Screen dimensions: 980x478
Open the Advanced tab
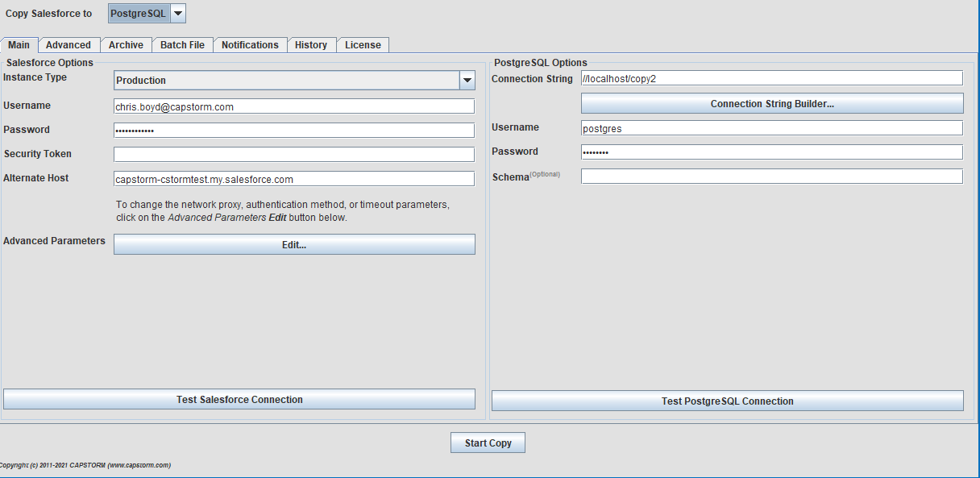(x=69, y=45)
